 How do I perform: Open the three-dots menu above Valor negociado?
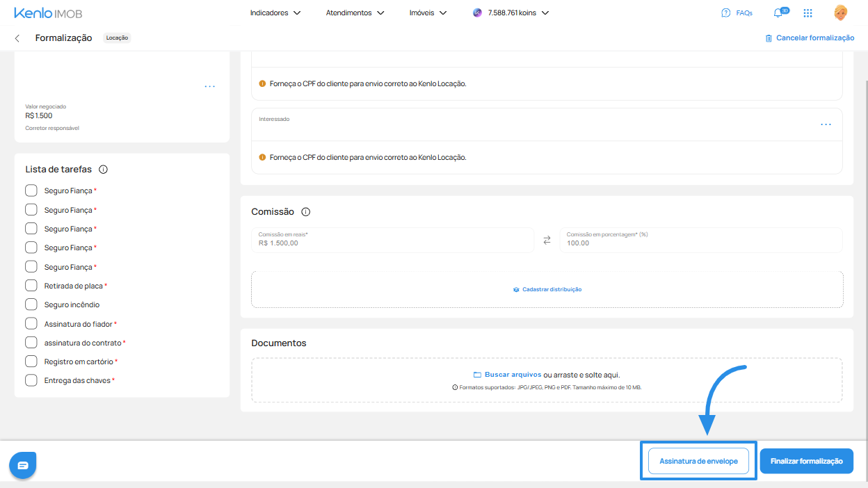pos(210,86)
